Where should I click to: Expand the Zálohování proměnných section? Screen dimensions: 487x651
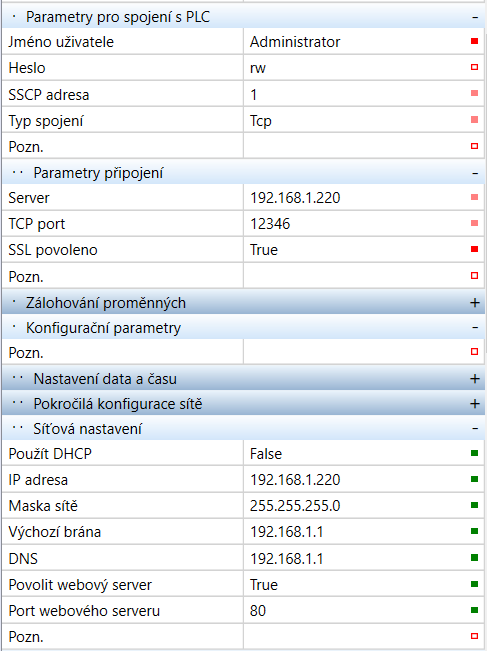(475, 303)
